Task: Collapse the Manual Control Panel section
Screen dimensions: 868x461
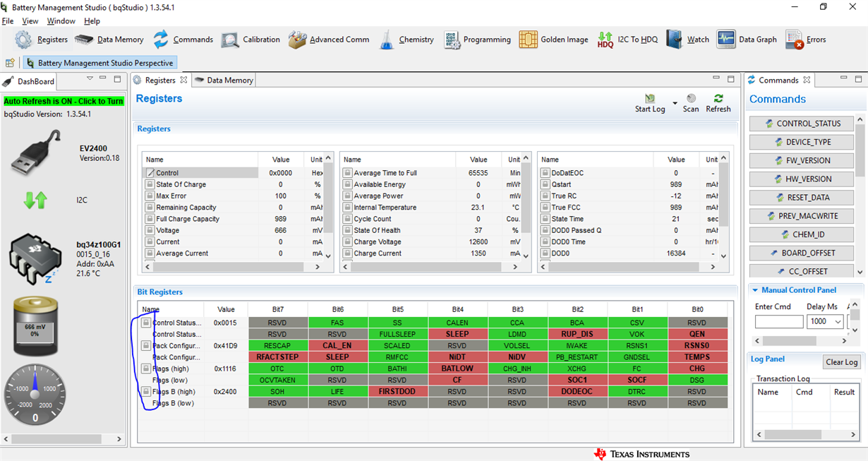Action: [754, 290]
